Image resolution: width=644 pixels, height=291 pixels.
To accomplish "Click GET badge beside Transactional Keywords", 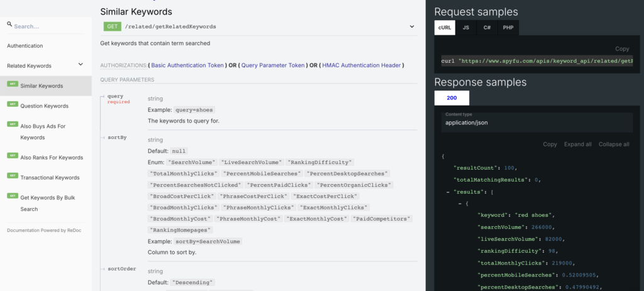I will point(13,175).
